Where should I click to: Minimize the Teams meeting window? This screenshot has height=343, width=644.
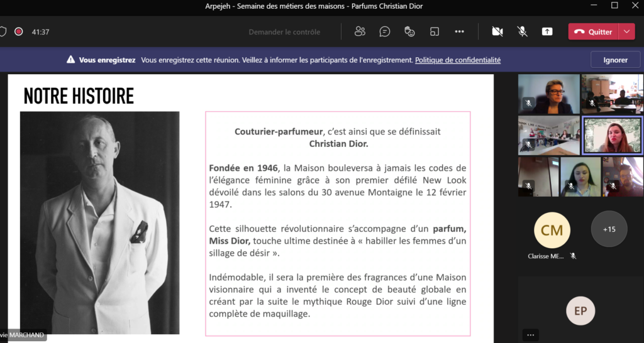[594, 5]
